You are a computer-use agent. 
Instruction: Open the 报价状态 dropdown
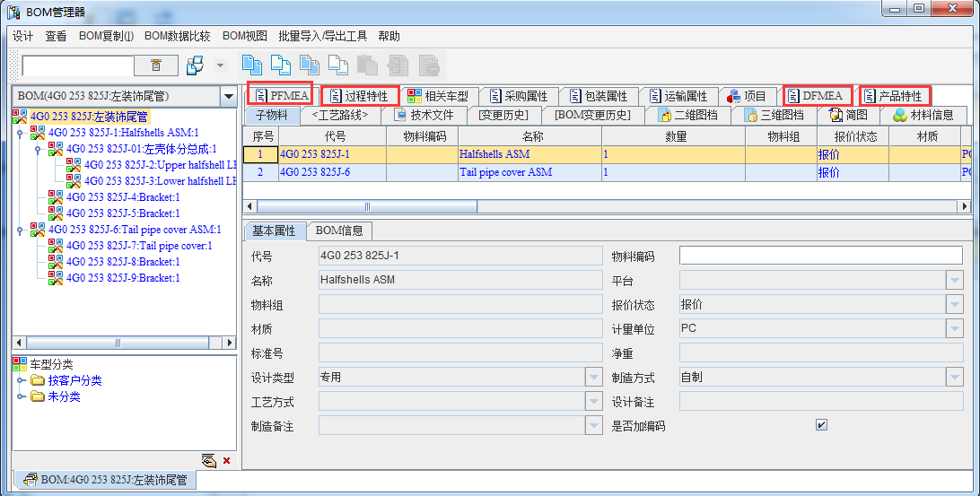click(954, 304)
